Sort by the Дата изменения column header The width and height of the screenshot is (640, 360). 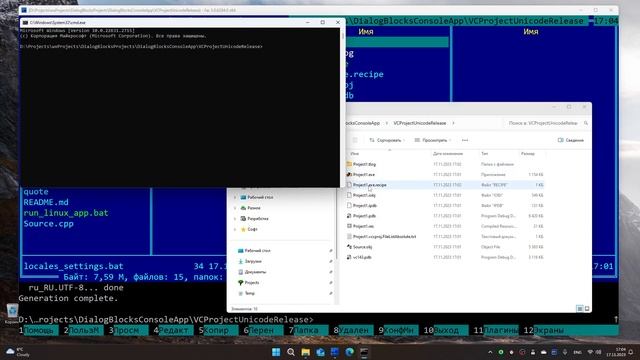448,153
